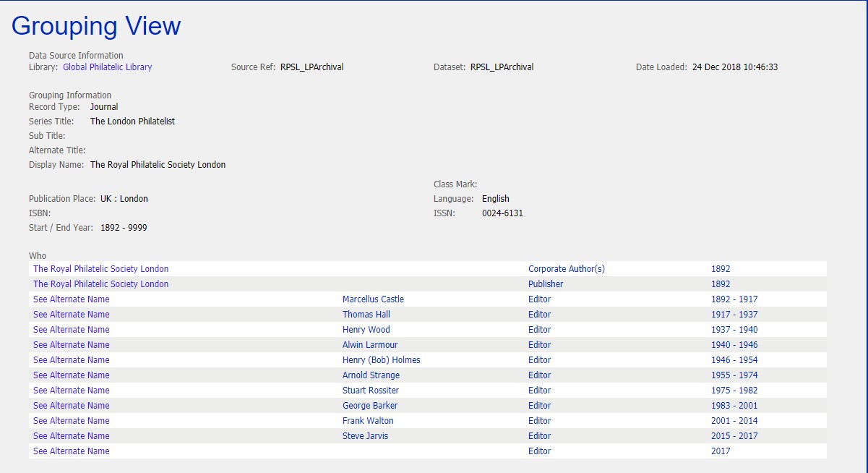Screen dimensions: 868x473
Task: Select the 1975 - 1982 date range
Action: pyautogui.click(x=734, y=391)
